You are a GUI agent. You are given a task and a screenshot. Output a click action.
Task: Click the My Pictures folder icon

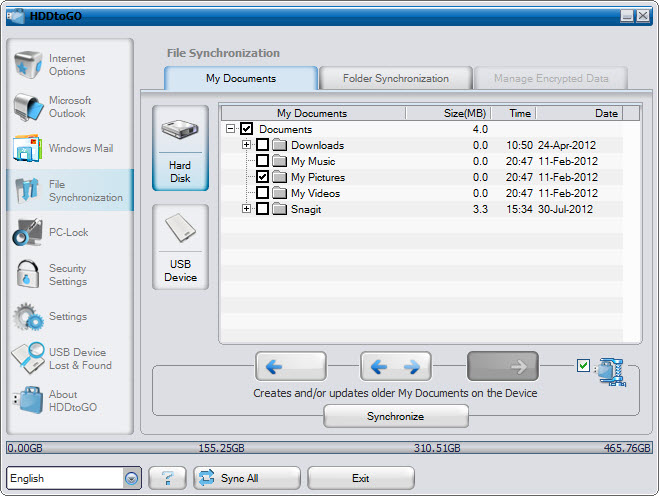point(279,177)
